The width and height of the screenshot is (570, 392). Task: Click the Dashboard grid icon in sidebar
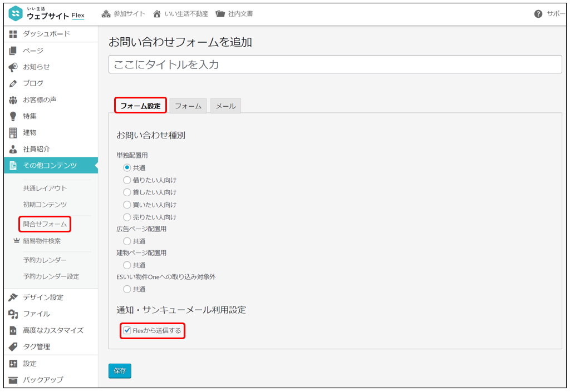pyautogui.click(x=13, y=34)
